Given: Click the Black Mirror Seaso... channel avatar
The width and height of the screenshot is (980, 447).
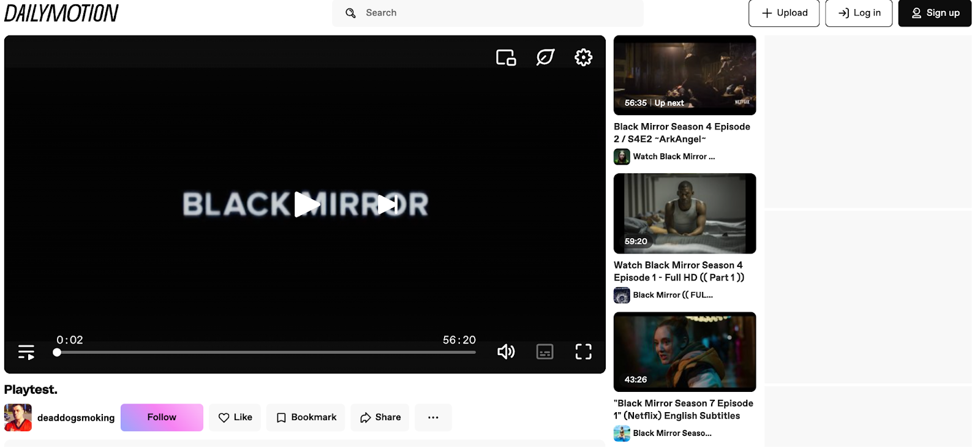Looking at the screenshot, I should click(622, 434).
